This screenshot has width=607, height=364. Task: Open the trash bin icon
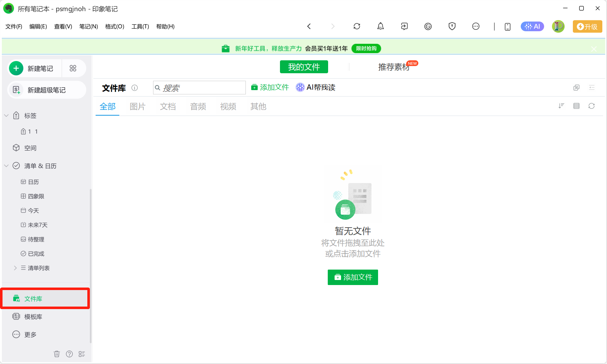(57, 354)
